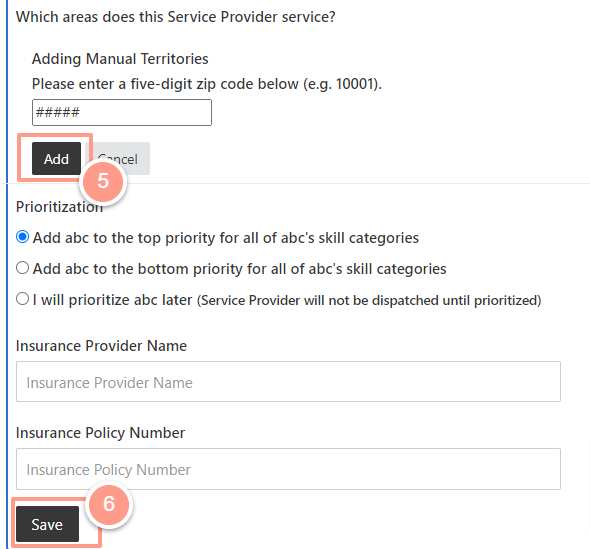Screen dimensions: 590x549
Task: Click the horizontal divider above Prioritization
Action: coord(295,184)
